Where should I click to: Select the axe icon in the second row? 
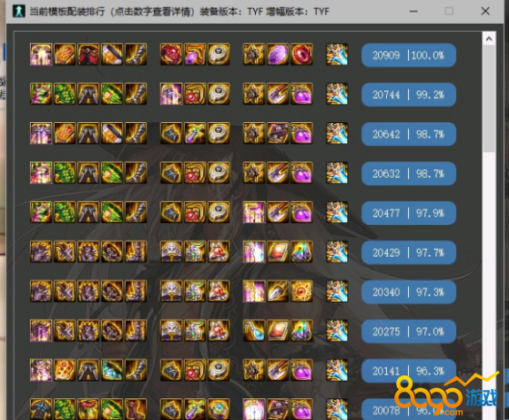pyautogui.click(x=278, y=94)
